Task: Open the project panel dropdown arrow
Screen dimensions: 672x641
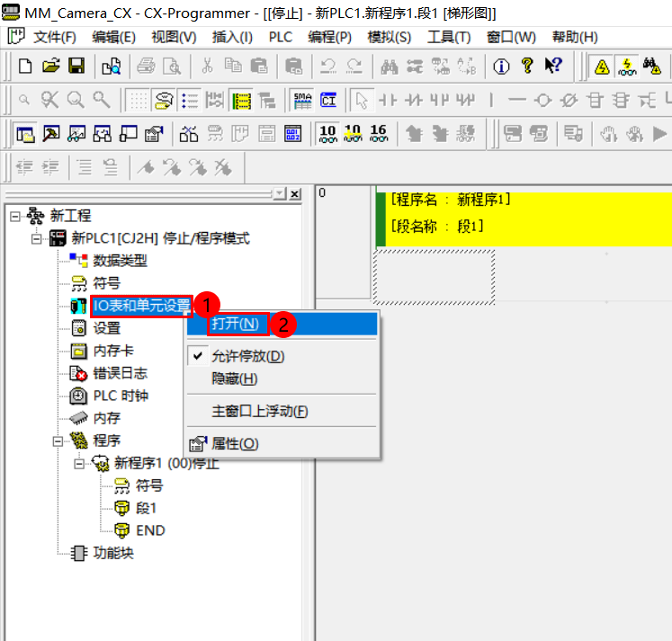Action: (280, 194)
